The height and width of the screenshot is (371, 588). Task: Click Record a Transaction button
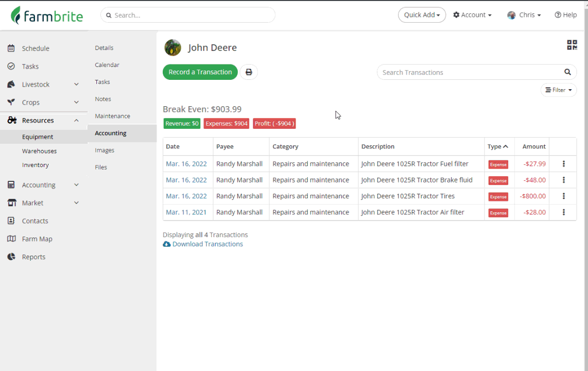coord(200,72)
